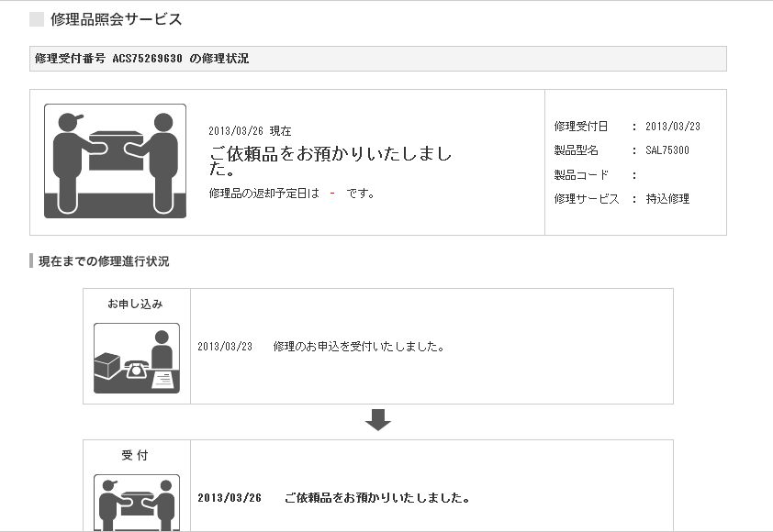The width and height of the screenshot is (773, 532).
Task: Click the 受付 step handover icon
Action: coord(136,503)
